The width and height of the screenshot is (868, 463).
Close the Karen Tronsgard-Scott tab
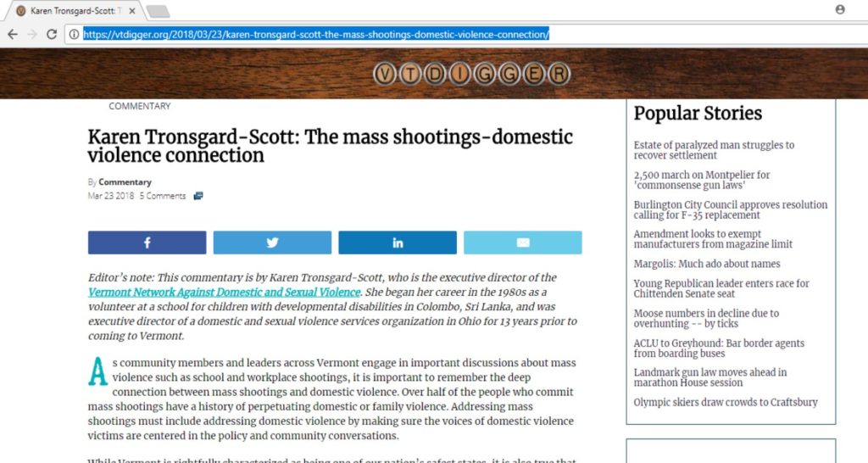pos(131,10)
